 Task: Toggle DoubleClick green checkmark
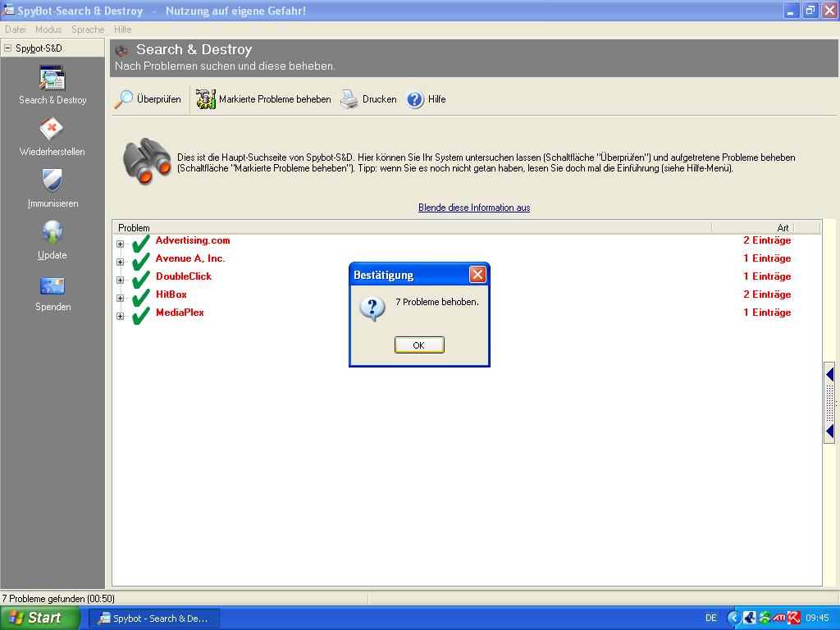[141, 280]
